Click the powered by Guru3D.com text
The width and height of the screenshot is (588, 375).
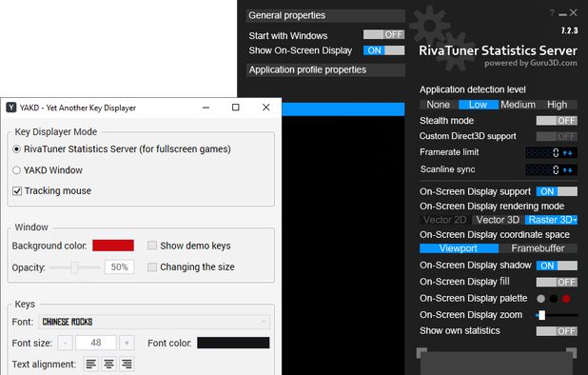531,63
